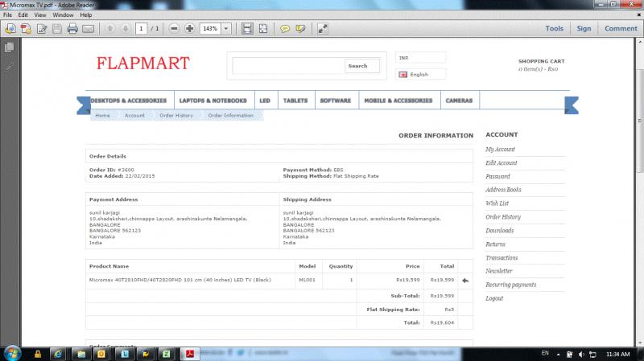644x361 pixels.
Task: Click the Returns sidebar link
Action: (x=495, y=244)
